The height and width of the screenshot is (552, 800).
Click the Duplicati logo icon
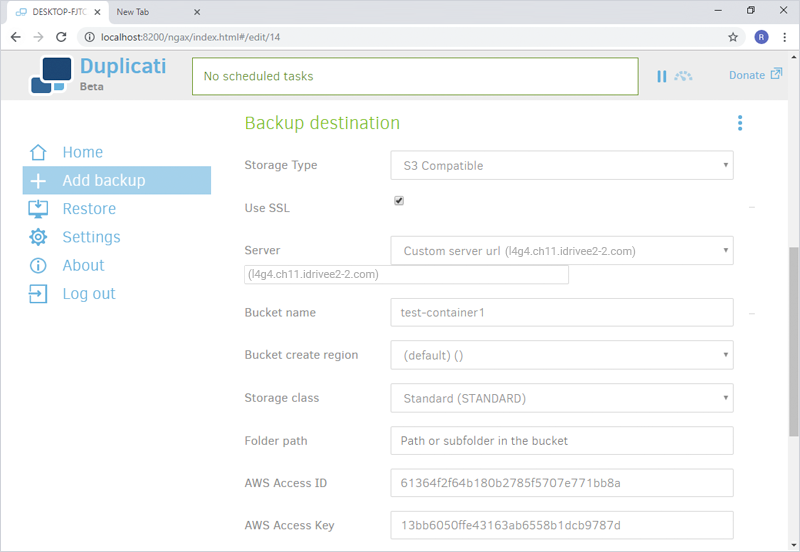[x=51, y=76]
